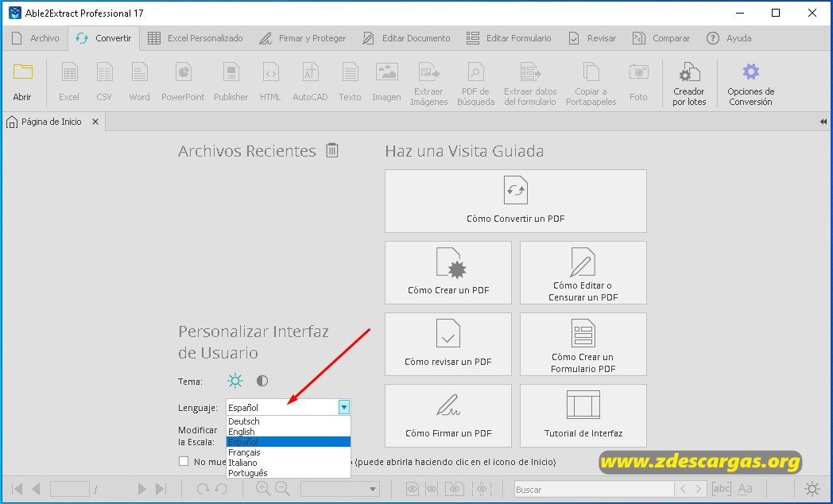Switch to Excel Personalizado tab
Screen dimensions: 833x504
tap(196, 38)
